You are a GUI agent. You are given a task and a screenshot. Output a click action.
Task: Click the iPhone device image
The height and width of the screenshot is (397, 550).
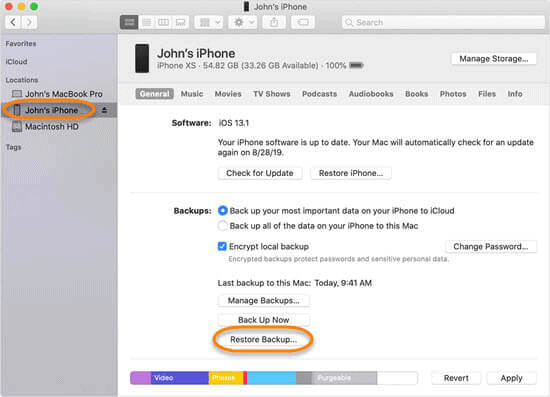point(142,58)
